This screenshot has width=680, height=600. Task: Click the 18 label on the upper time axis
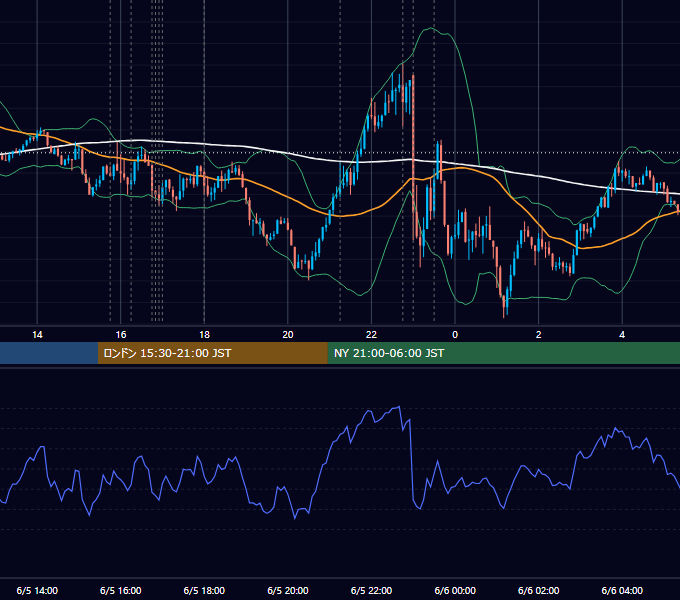coord(204,335)
